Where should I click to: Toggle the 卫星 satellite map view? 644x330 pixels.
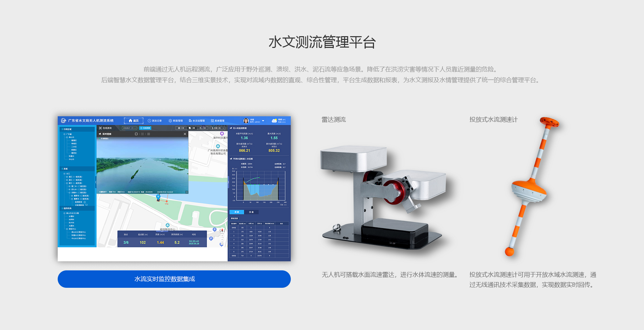coord(203,128)
